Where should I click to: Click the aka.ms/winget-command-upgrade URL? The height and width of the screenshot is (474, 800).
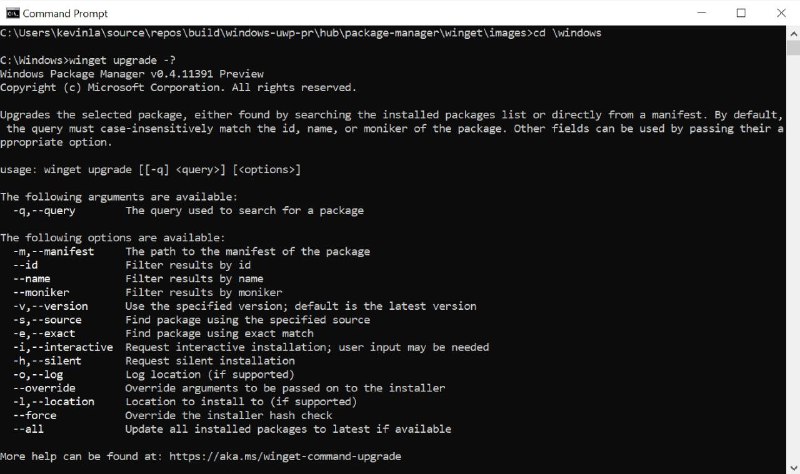(x=285, y=456)
